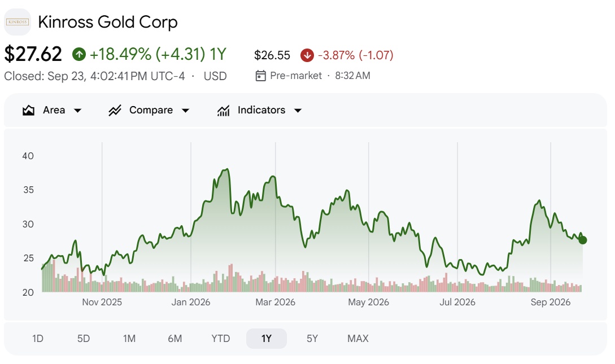The height and width of the screenshot is (364, 615).
Task: Click the pre-market calendar icon
Action: coord(260,76)
